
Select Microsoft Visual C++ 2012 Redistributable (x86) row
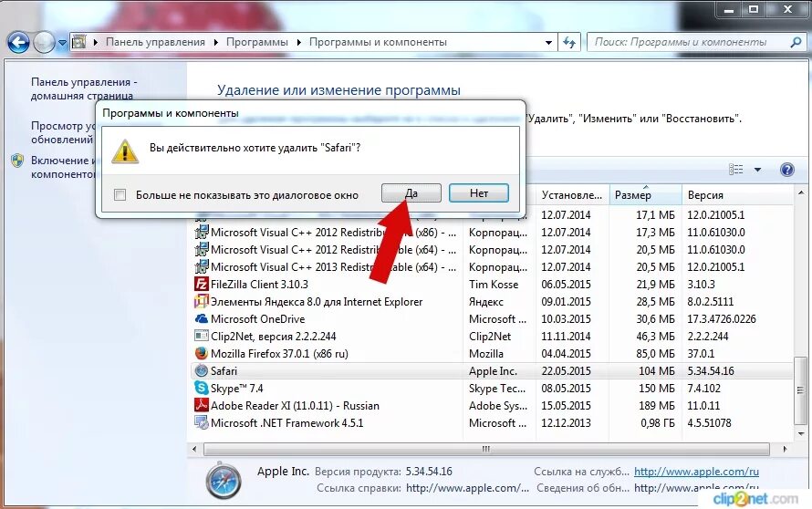pyautogui.click(x=492, y=233)
